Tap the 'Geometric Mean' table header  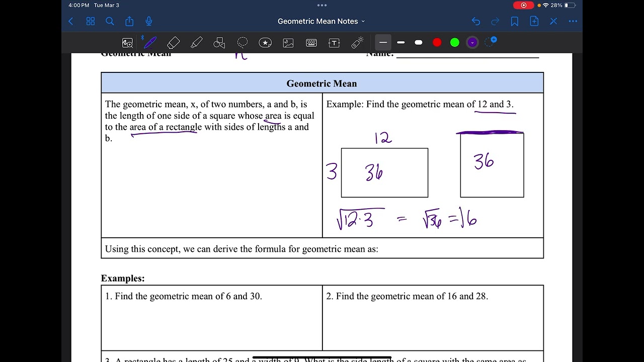tap(322, 83)
